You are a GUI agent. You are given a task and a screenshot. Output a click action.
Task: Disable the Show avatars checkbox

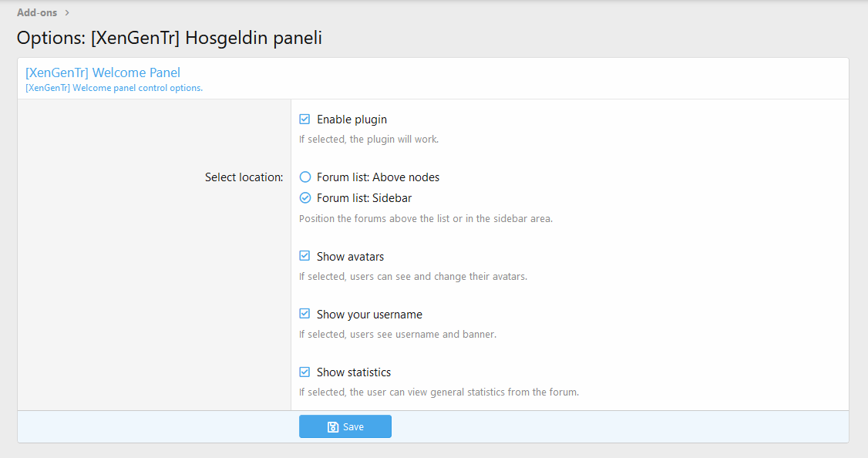[x=304, y=256]
